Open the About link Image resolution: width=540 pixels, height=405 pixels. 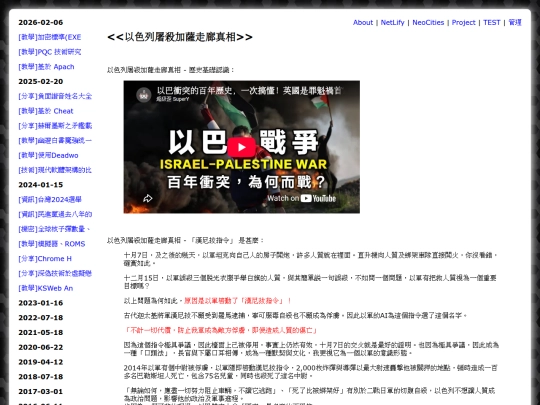[363, 22]
